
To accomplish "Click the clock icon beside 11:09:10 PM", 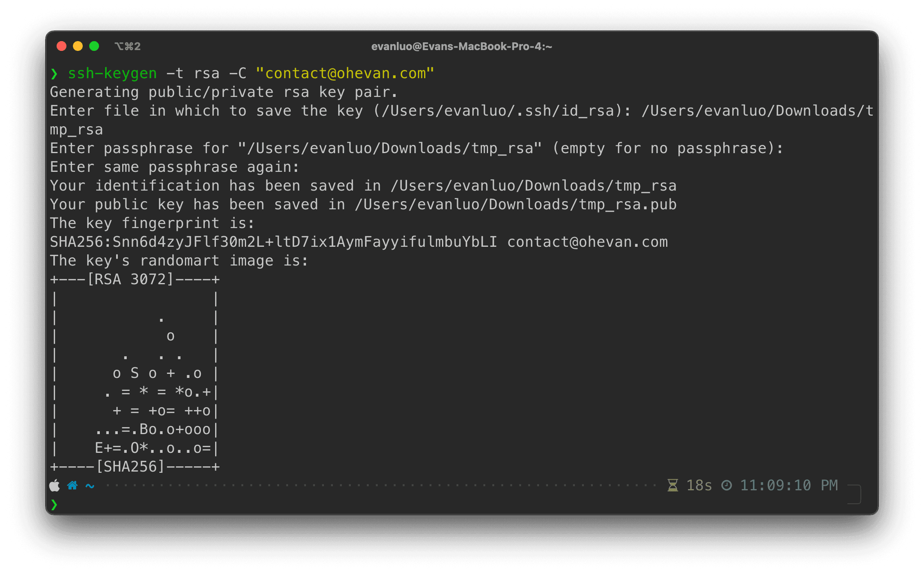I will coord(727,485).
